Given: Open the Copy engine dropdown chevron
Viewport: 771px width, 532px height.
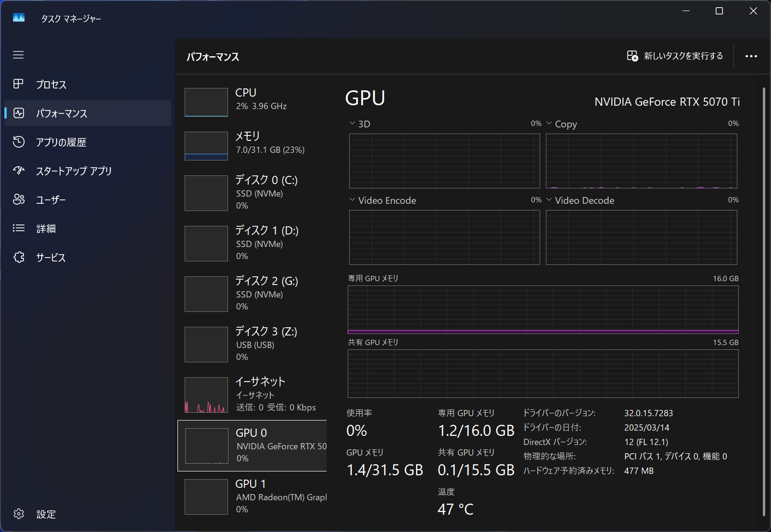Looking at the screenshot, I should coord(549,124).
